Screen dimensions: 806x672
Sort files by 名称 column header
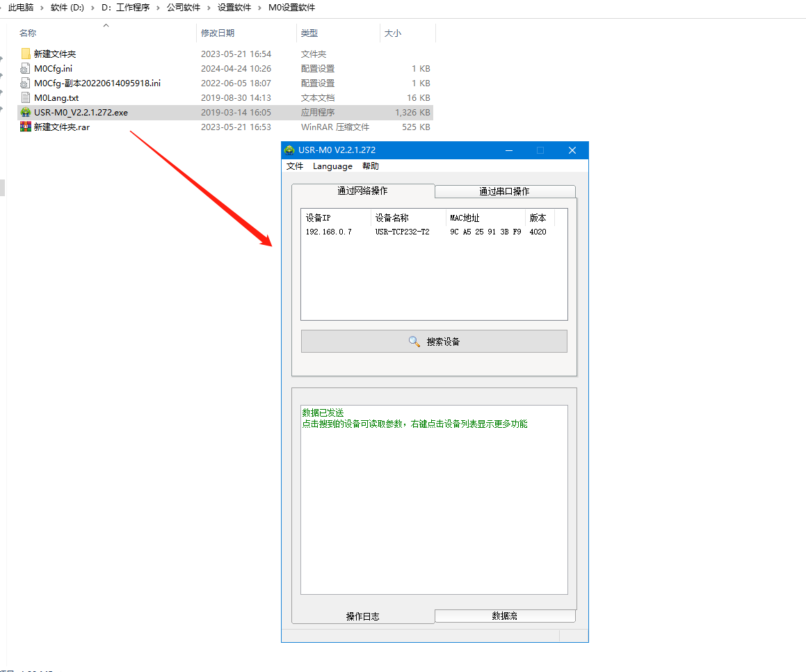tap(28, 33)
